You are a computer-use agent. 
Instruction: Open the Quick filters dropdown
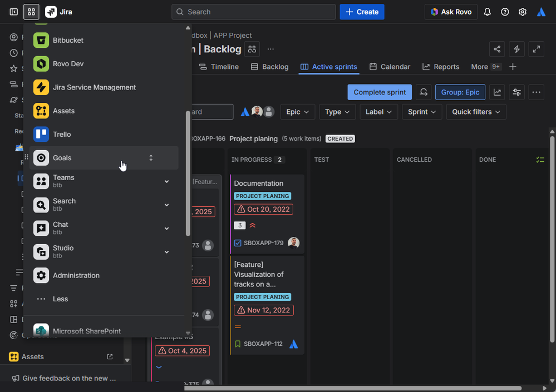pos(476,112)
